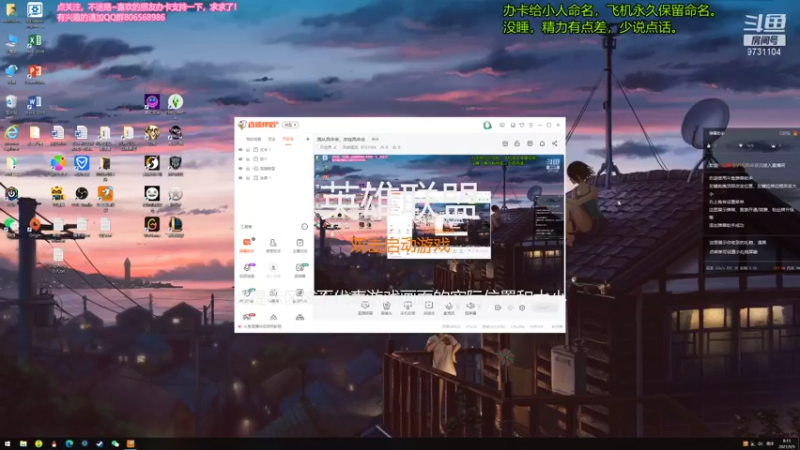Add a camera source from bottom toolbar
The width and height of the screenshot is (800, 450).
pos(387,308)
